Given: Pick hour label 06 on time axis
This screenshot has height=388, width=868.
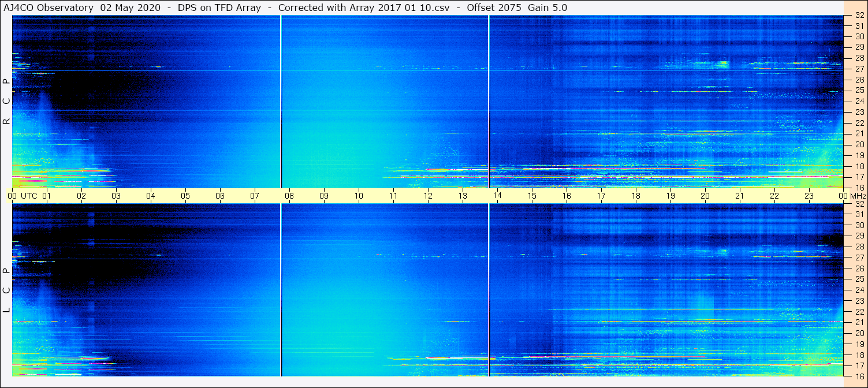Looking at the screenshot, I should [x=220, y=196].
